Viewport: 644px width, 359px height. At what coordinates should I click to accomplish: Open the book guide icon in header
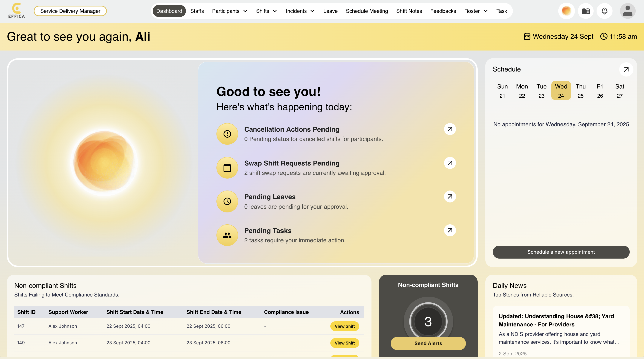[x=586, y=11]
